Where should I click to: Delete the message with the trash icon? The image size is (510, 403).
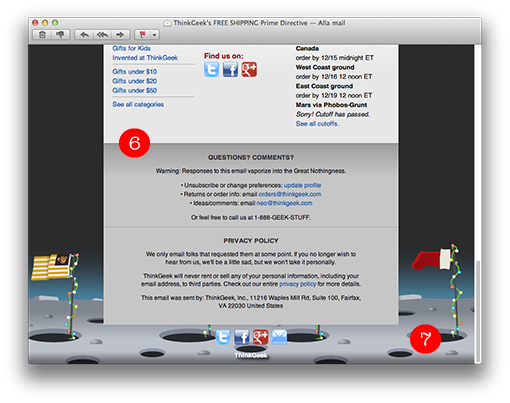click(x=42, y=35)
